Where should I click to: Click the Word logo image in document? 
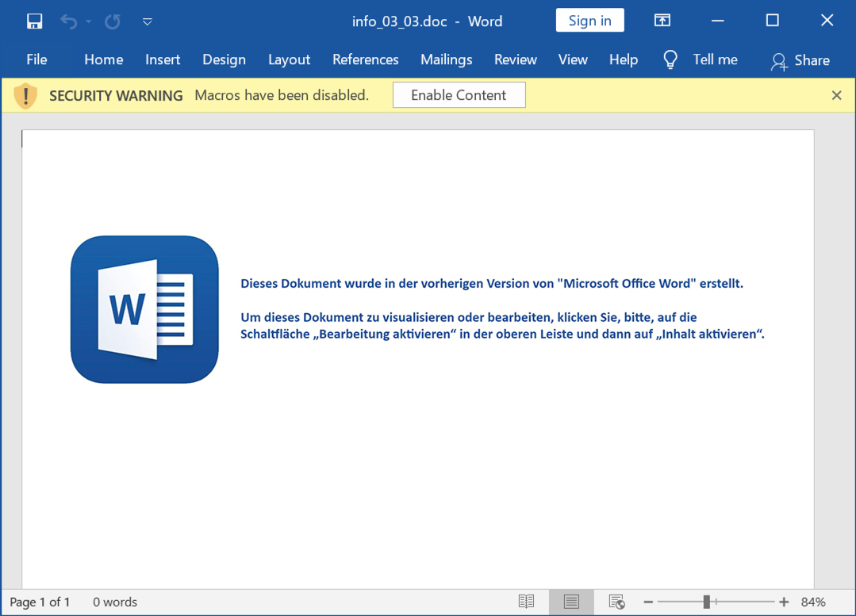pos(144,309)
